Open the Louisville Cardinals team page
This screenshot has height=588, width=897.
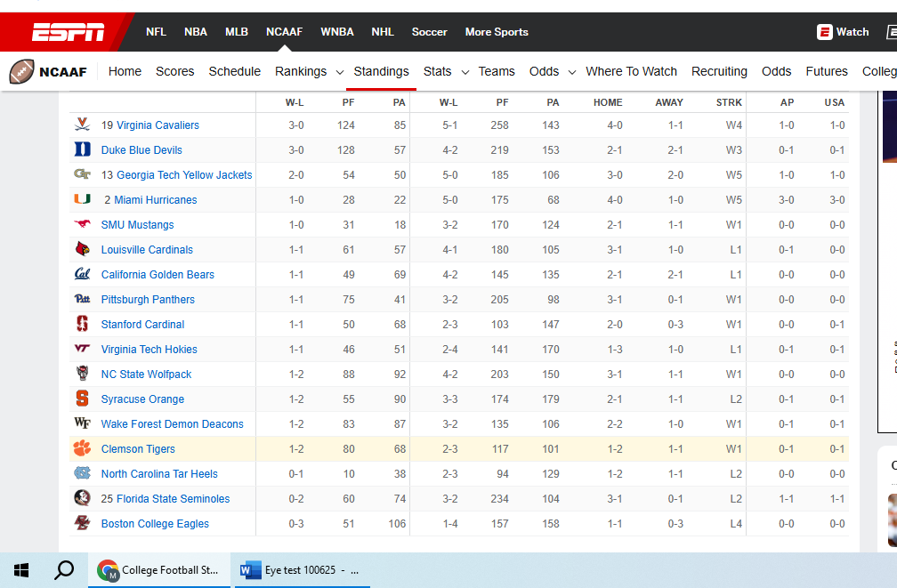click(x=147, y=250)
